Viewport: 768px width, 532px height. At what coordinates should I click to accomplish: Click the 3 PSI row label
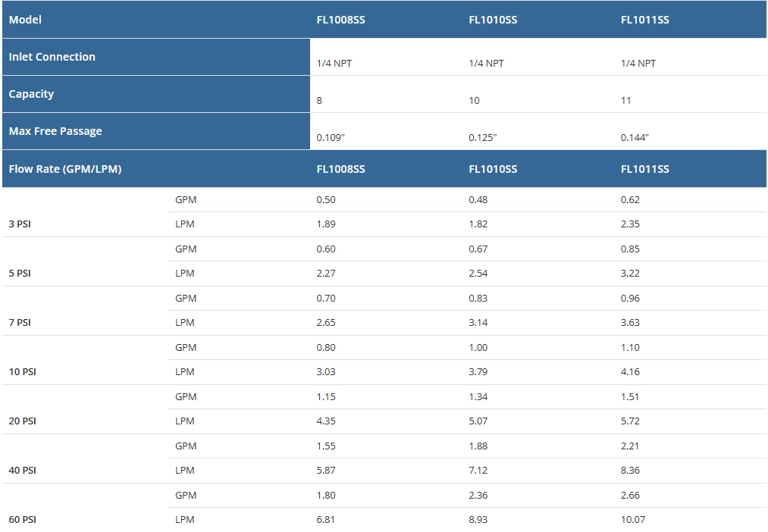point(20,224)
